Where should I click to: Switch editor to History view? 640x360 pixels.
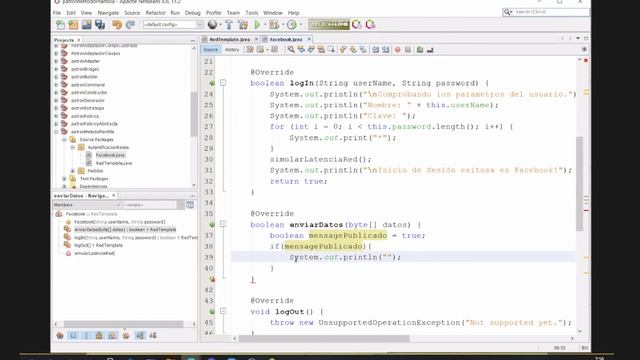(232, 49)
